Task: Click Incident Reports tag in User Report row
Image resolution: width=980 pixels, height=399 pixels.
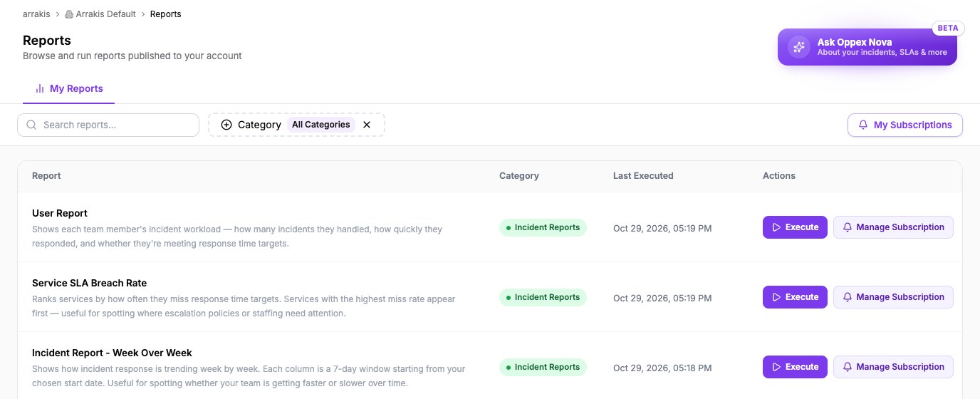Action: point(543,228)
